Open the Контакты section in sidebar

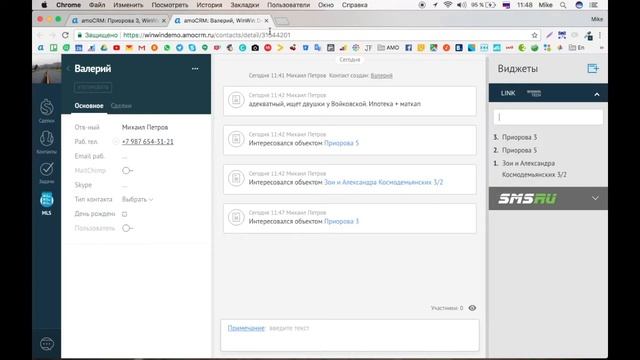(x=47, y=142)
